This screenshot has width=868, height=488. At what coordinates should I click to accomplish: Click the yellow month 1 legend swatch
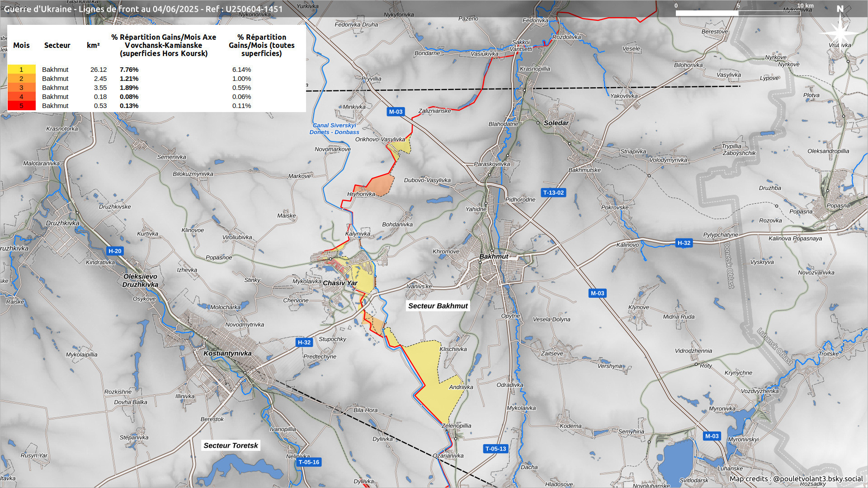(21, 69)
